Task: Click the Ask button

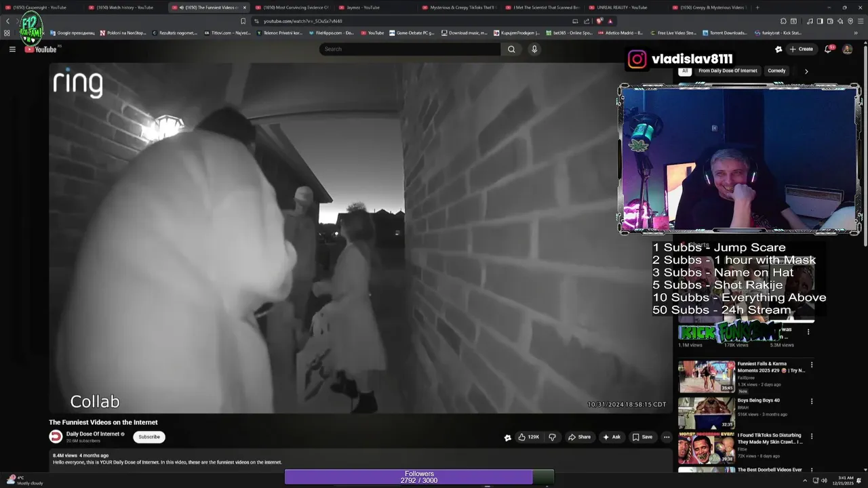Action: pos(612,437)
